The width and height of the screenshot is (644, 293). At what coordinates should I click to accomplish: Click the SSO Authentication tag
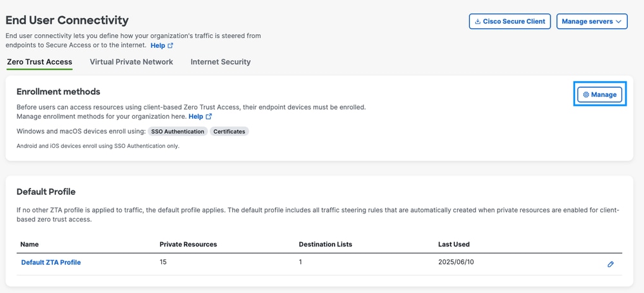click(x=178, y=132)
